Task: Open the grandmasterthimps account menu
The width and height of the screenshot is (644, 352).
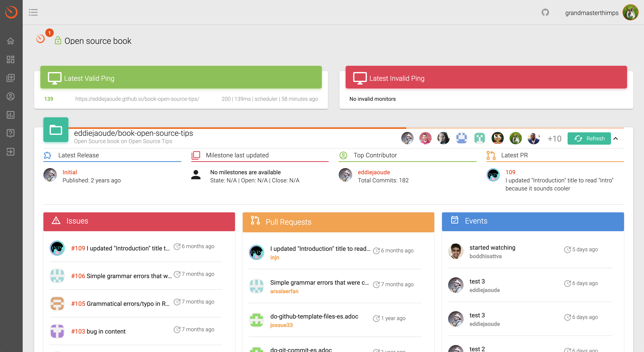Action: coord(592,12)
